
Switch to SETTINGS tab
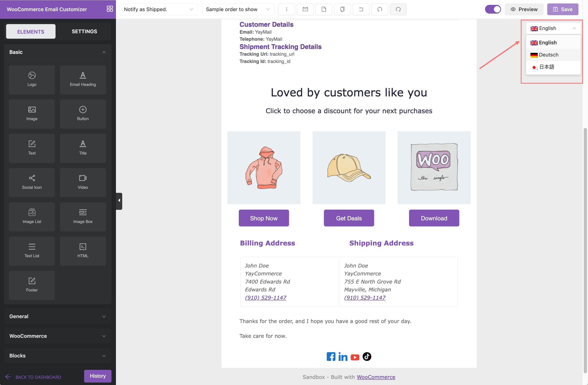84,31
